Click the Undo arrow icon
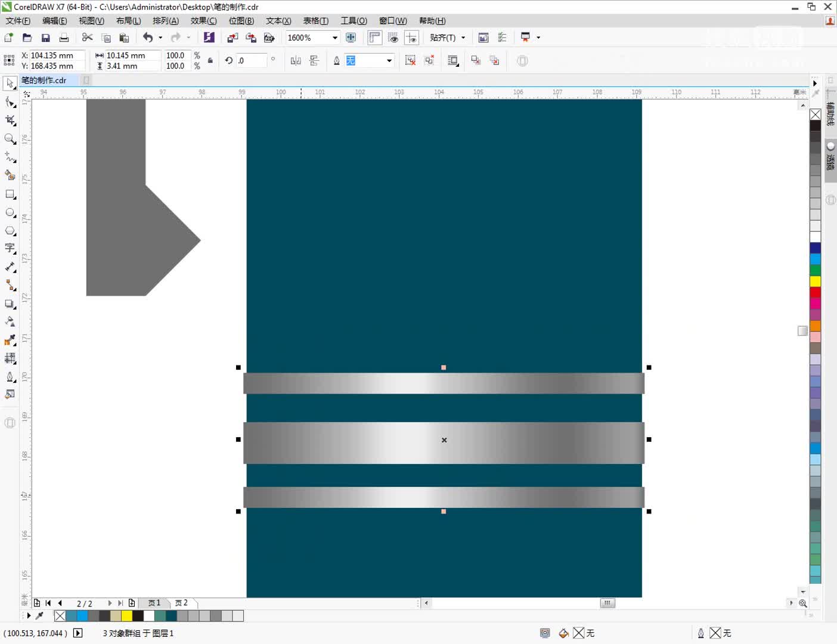This screenshot has height=644, width=837. coord(147,38)
